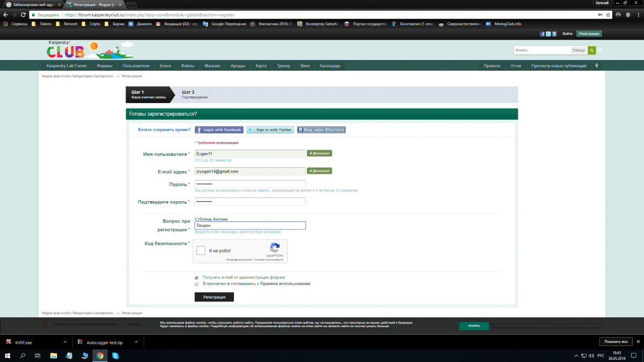
Task: Open the Сервисы apps bookmark
Action: [x=16, y=24]
